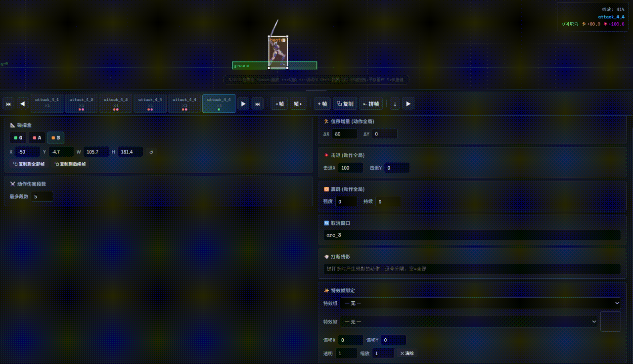This screenshot has width=633, height=364.
Task: Click the 透明 opacity field showing 1
Action: 346,353
